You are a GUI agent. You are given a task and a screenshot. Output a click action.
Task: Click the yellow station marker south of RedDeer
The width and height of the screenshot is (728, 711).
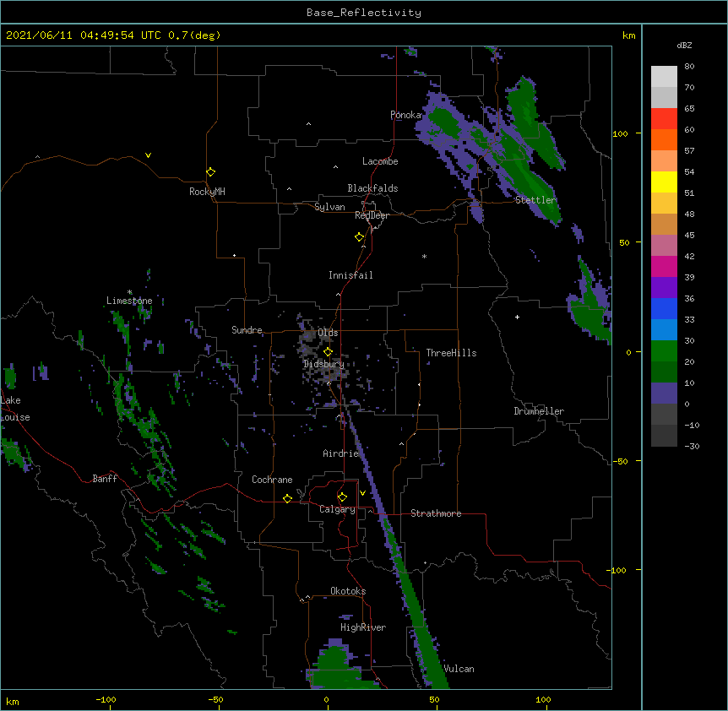[359, 237]
